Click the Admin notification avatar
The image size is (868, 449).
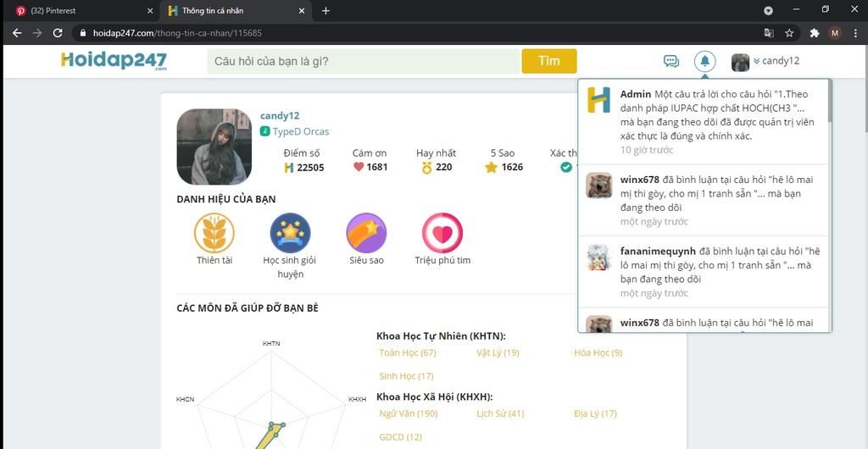(599, 100)
